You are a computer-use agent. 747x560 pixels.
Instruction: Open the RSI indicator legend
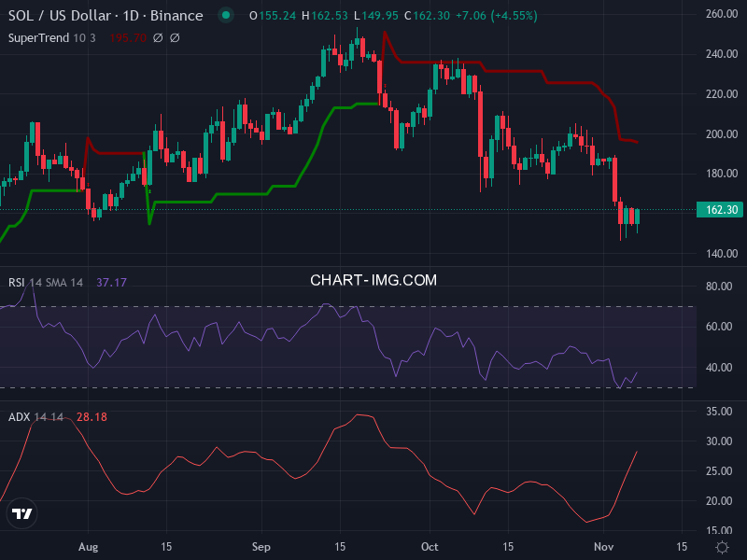(17, 283)
